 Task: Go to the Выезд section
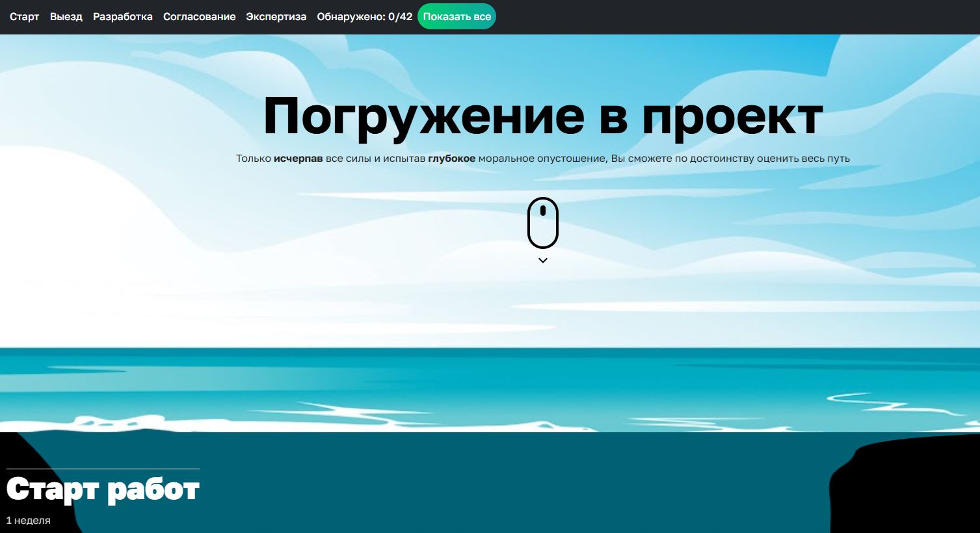click(x=66, y=17)
